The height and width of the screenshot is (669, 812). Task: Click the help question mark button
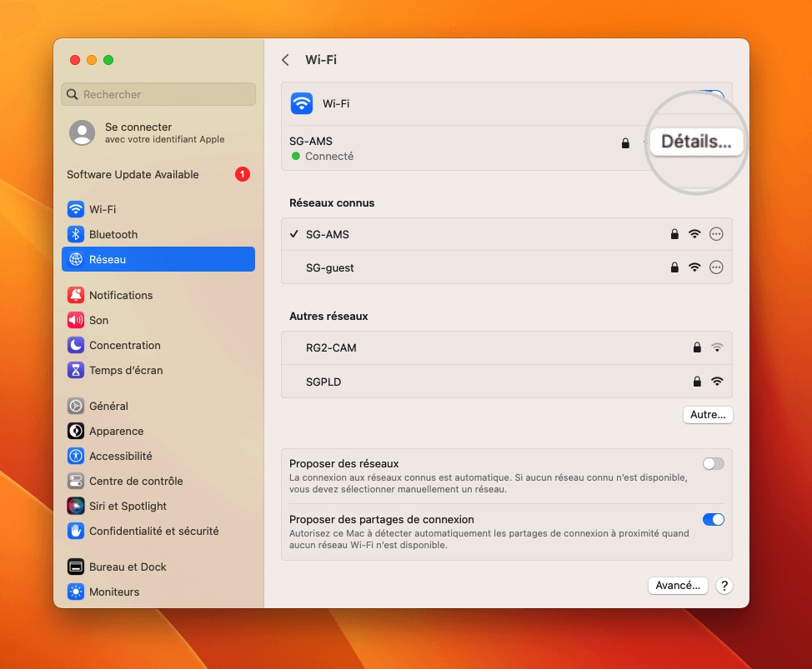pyautogui.click(x=724, y=586)
